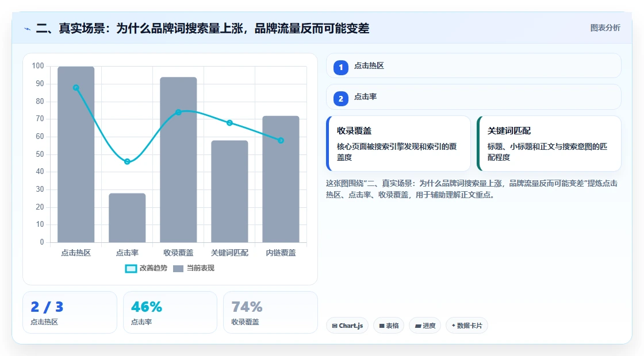This screenshot has width=644, height=356.
Task: Click trend line point on 收录覆盖 bar
Action: pos(178,113)
